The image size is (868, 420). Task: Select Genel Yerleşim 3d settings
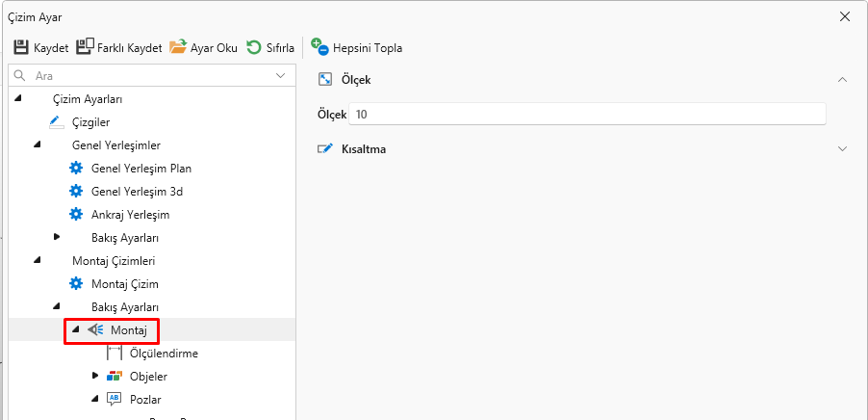click(x=76, y=192)
